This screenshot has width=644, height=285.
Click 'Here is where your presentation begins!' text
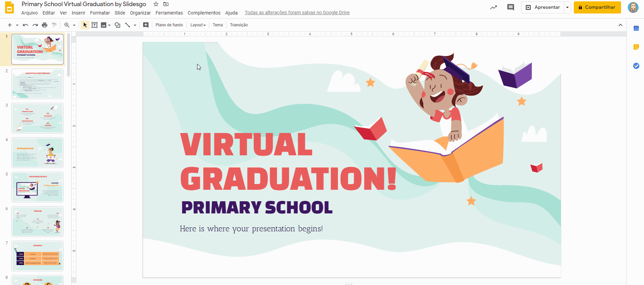point(251,229)
